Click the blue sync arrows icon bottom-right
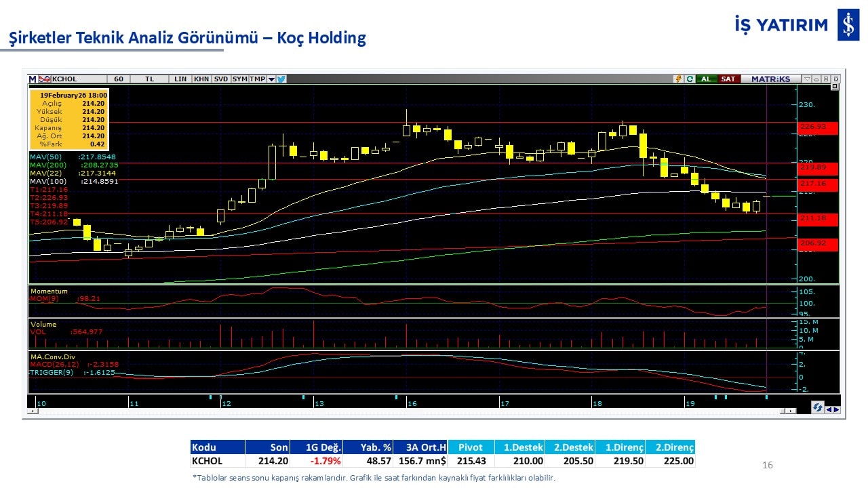 tap(818, 408)
